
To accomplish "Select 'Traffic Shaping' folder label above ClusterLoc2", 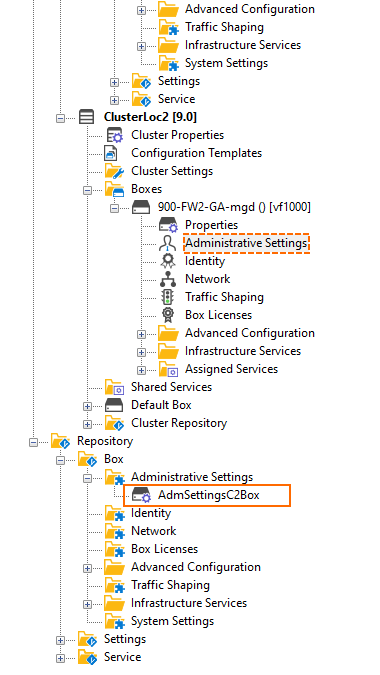I will 224,27.
